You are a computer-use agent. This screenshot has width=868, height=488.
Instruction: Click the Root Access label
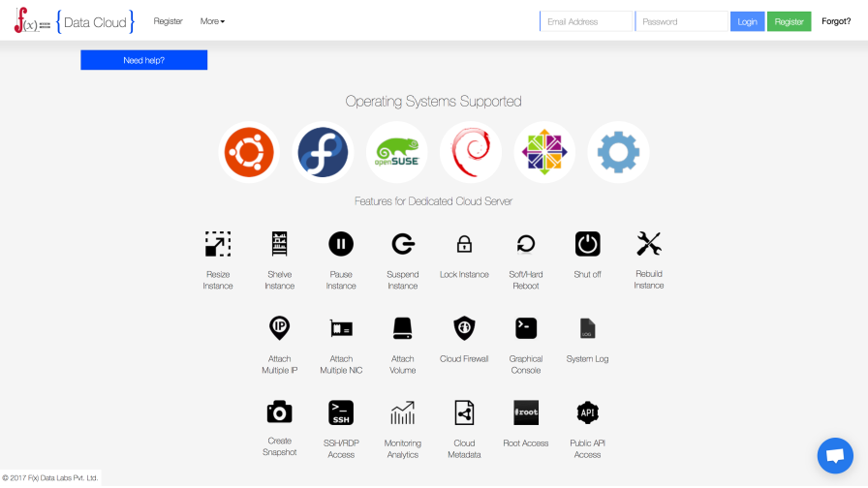(x=526, y=443)
